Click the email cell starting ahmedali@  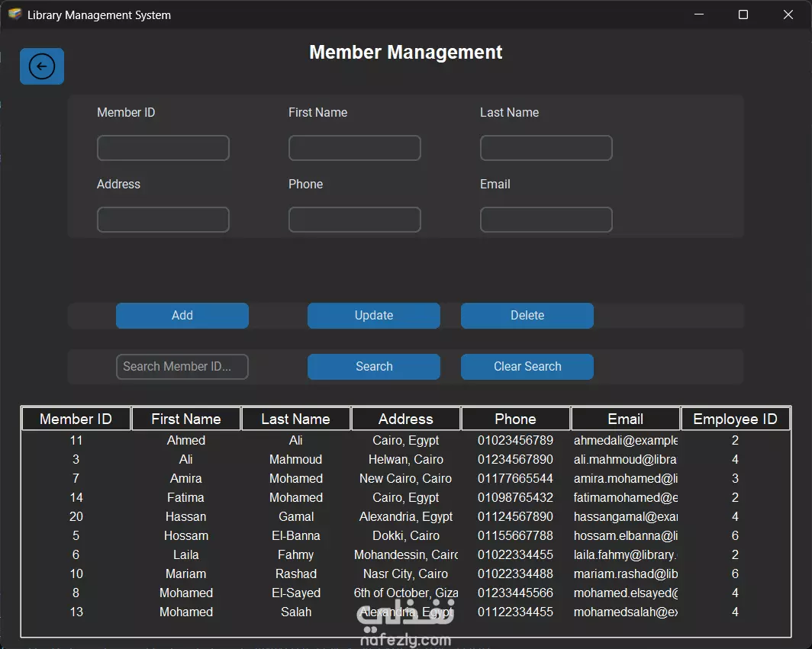click(x=625, y=441)
